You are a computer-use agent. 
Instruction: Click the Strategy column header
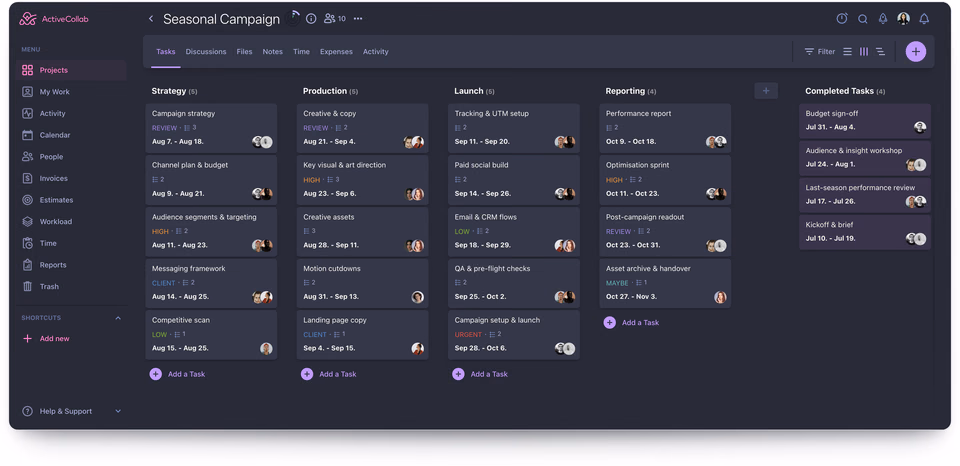(174, 91)
